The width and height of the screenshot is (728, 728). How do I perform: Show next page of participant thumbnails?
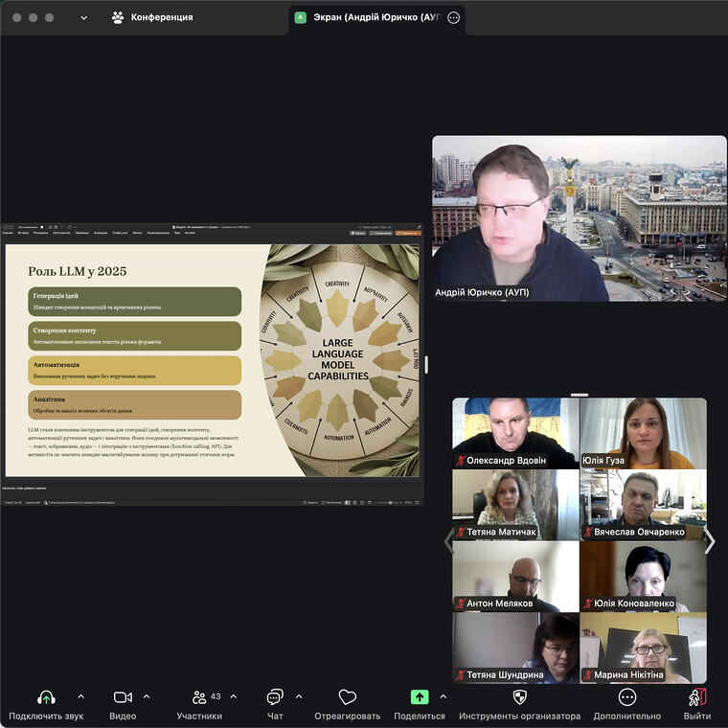pyautogui.click(x=710, y=541)
